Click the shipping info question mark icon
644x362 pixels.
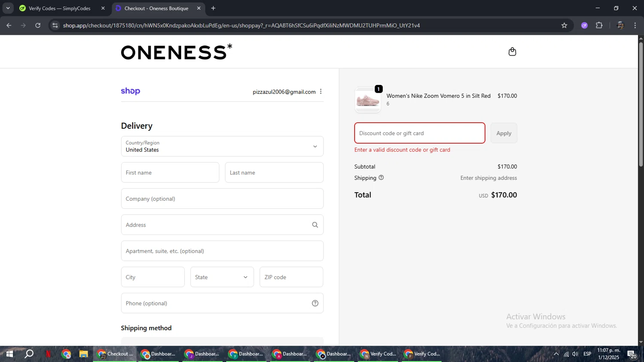pos(381,178)
